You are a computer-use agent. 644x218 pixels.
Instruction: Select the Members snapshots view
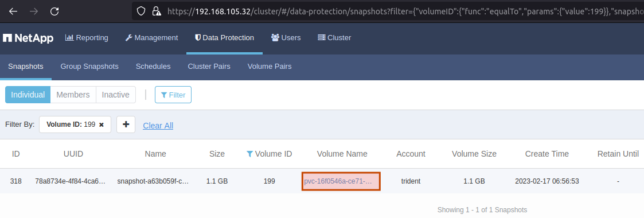click(73, 95)
